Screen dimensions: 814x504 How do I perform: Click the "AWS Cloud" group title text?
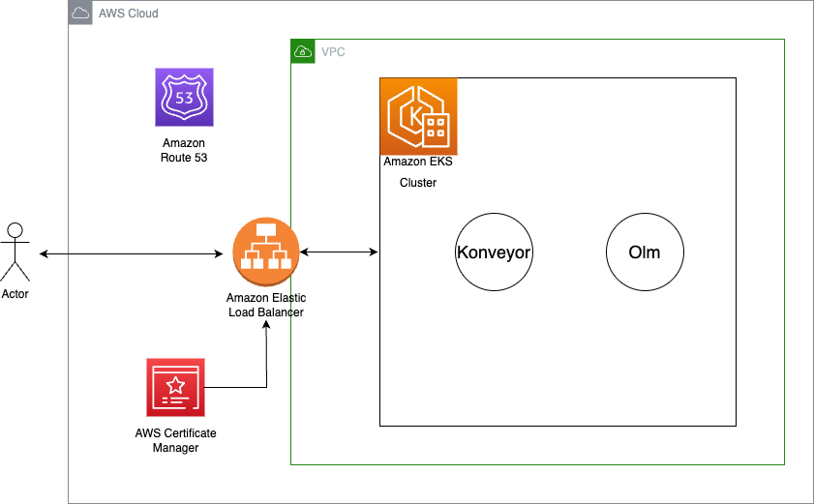[128, 14]
